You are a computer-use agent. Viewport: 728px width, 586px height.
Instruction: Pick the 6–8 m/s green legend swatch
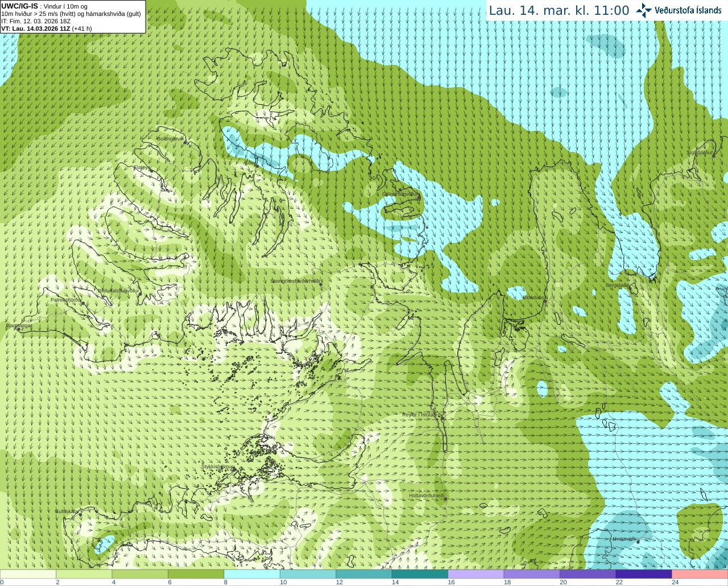pyautogui.click(x=196, y=574)
